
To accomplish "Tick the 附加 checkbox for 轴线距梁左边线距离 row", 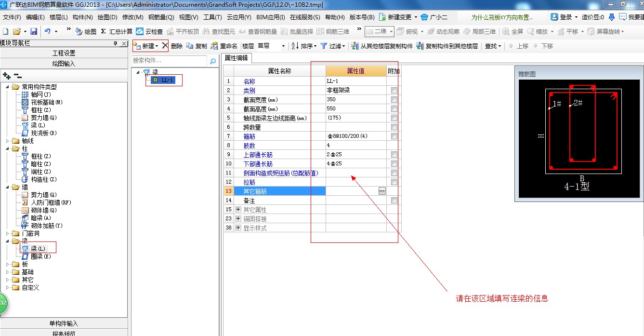I will (394, 118).
